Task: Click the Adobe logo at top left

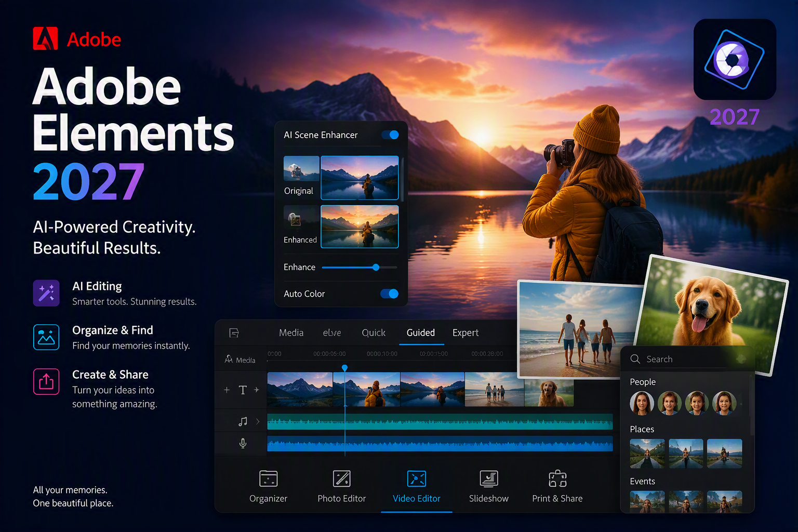Action: click(46, 38)
